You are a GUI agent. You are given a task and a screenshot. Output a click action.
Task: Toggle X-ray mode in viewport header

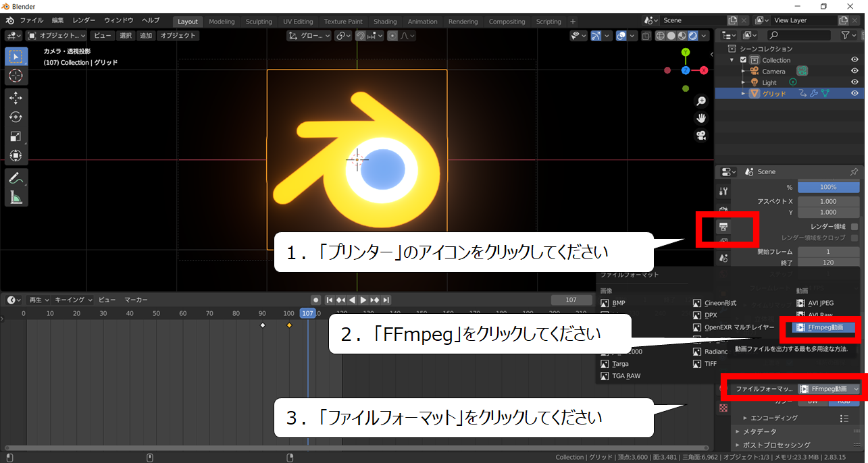646,36
